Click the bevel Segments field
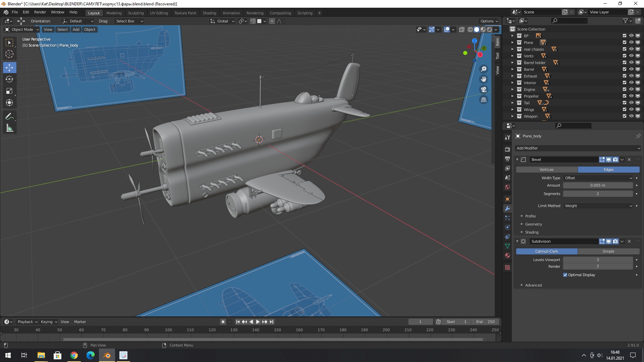This screenshot has width=644, height=362. coord(598,194)
